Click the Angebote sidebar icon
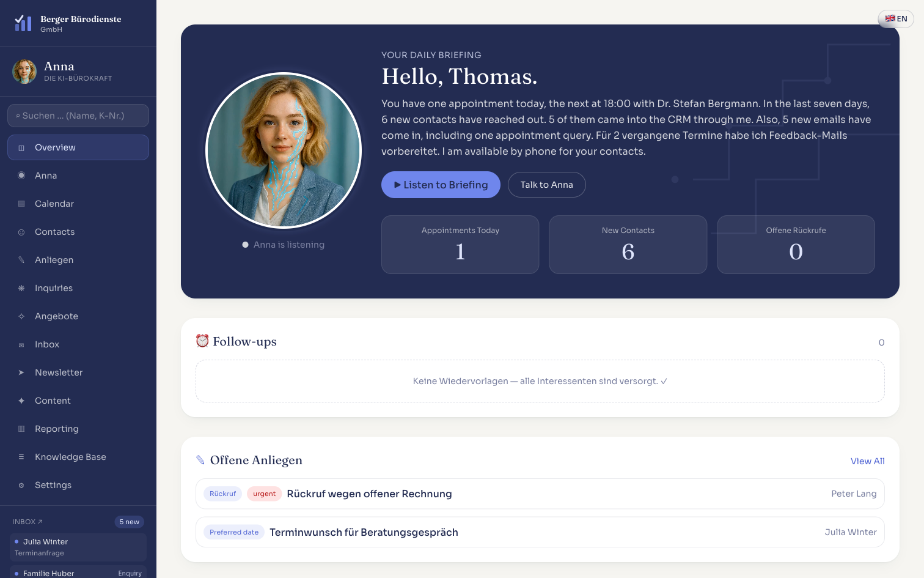 tap(21, 316)
